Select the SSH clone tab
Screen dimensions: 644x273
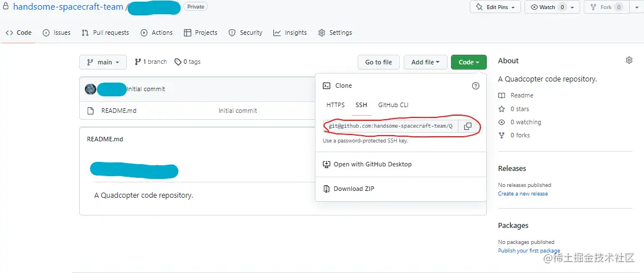tap(362, 105)
